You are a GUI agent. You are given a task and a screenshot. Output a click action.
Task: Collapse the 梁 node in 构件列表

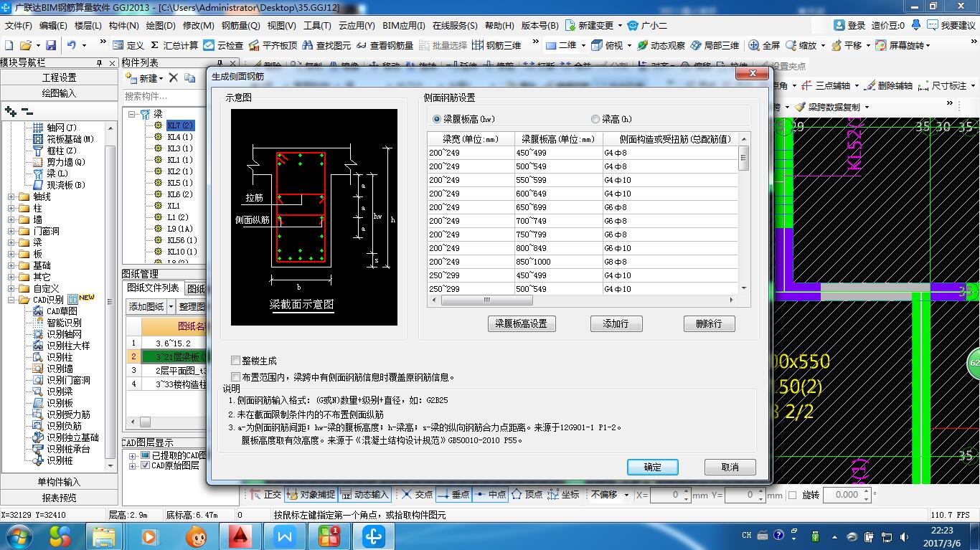(132, 114)
